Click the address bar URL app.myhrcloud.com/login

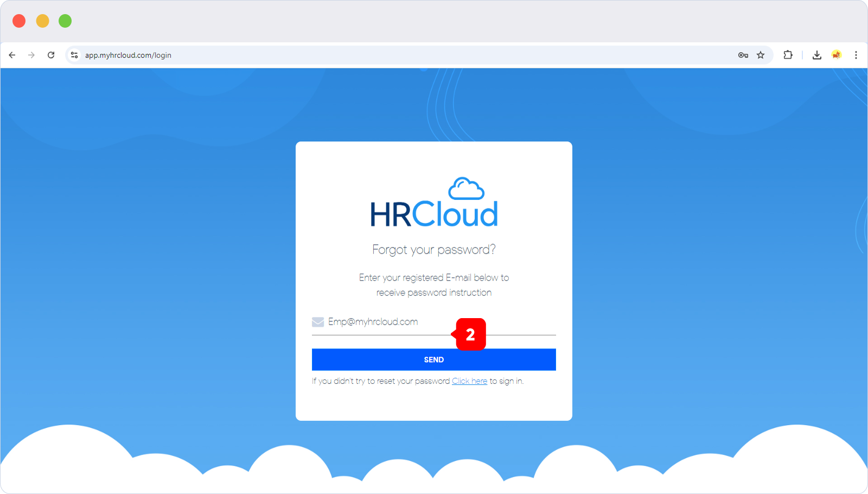[x=128, y=55]
